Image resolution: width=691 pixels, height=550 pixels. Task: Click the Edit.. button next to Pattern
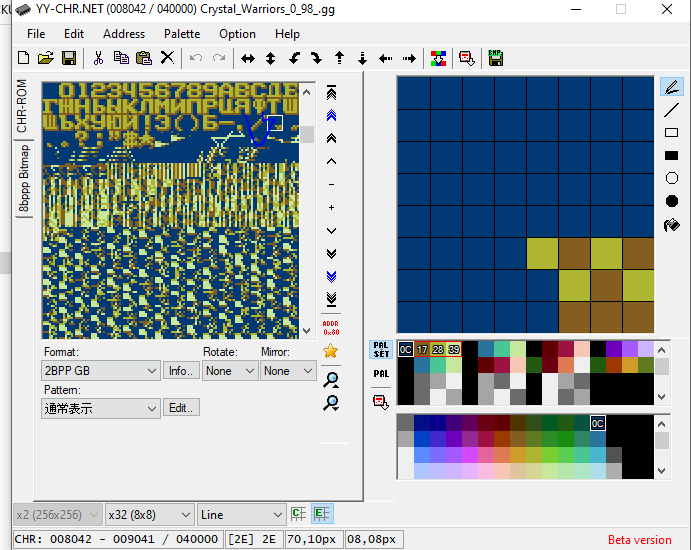pyautogui.click(x=181, y=408)
